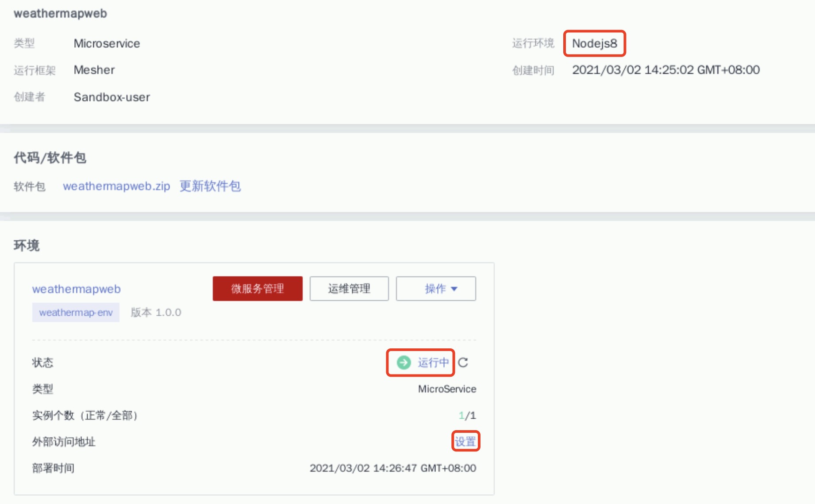This screenshot has width=815, height=504.
Task: Click the 部署时间 deployment timestamp
Action: pos(392,468)
